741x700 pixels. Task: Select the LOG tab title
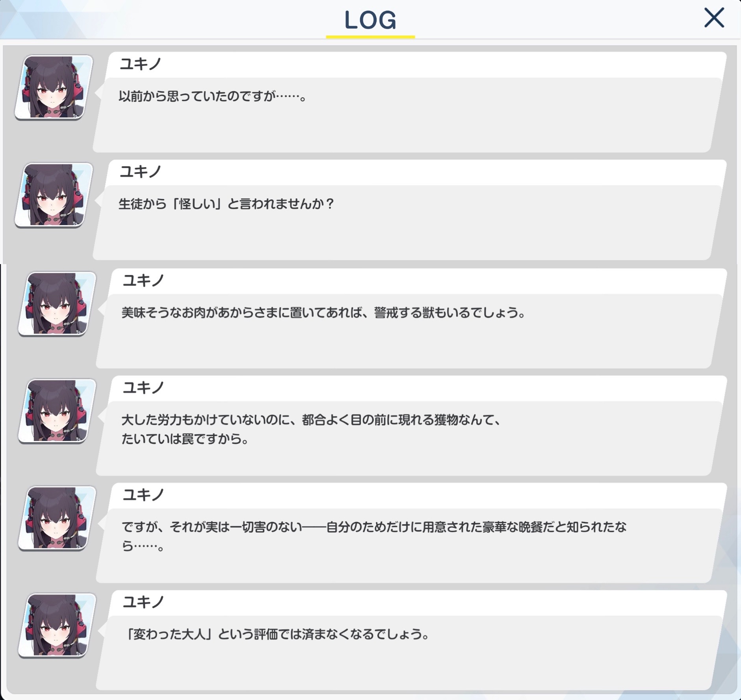(x=370, y=20)
